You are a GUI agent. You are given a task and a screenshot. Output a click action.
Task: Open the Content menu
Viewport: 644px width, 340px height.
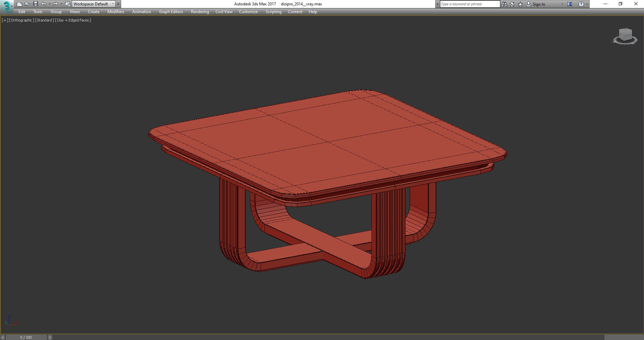click(x=295, y=12)
